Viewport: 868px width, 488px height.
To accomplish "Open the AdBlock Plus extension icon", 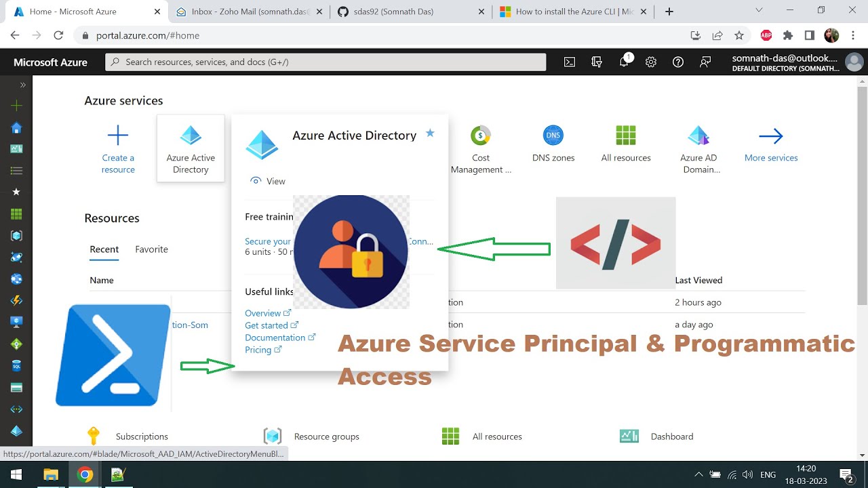I will pyautogui.click(x=766, y=35).
